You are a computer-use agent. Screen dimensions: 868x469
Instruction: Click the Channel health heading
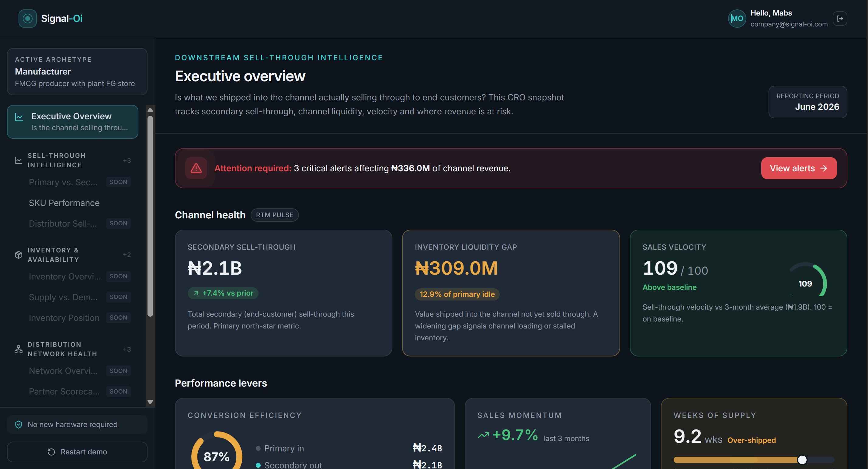pyautogui.click(x=210, y=215)
